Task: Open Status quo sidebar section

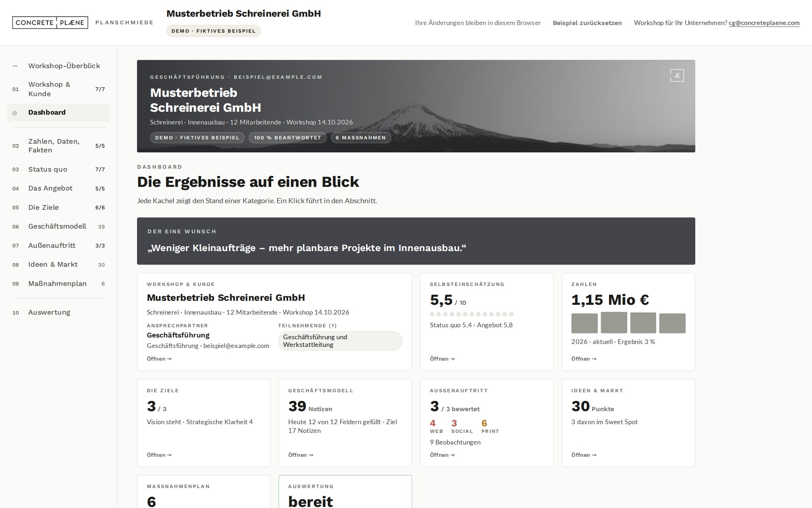Action: tap(59, 169)
